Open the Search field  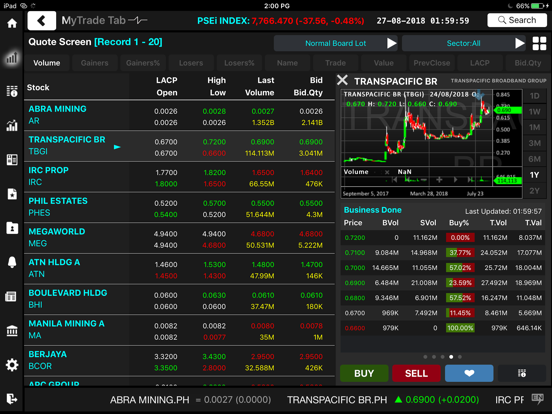pyautogui.click(x=517, y=20)
